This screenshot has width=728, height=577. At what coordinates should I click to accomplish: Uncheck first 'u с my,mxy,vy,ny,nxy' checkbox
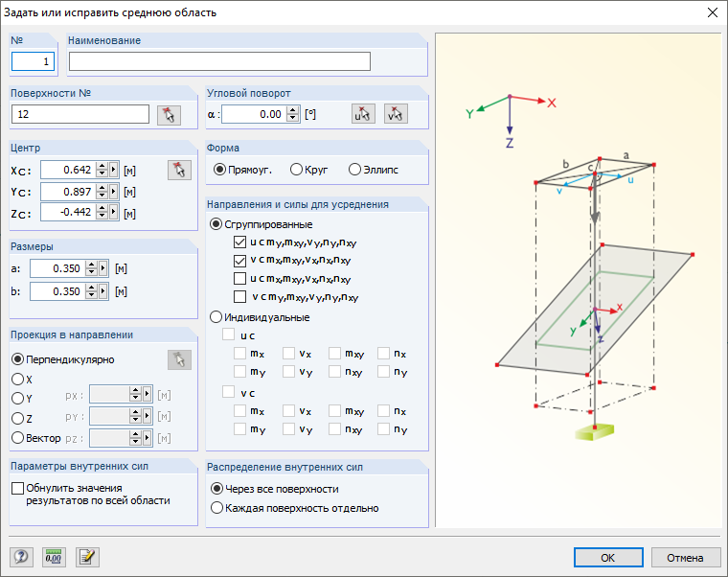pyautogui.click(x=240, y=242)
